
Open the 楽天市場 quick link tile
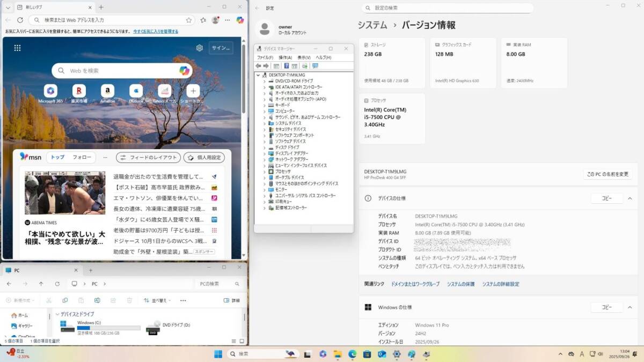79,91
